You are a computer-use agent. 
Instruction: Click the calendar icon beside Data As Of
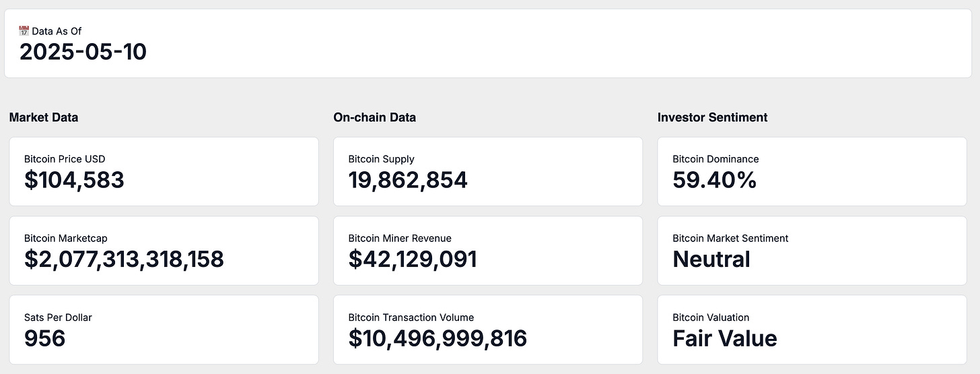pyautogui.click(x=24, y=31)
